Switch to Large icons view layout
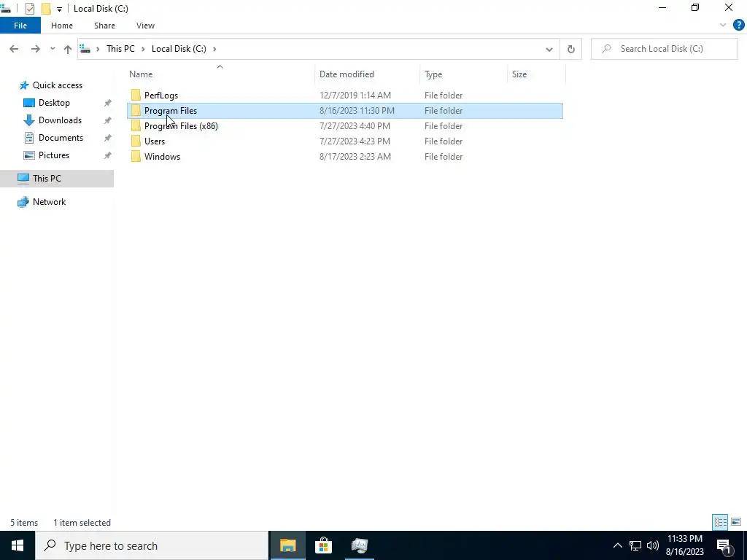Screen dimensions: 747x560 tap(736, 522)
